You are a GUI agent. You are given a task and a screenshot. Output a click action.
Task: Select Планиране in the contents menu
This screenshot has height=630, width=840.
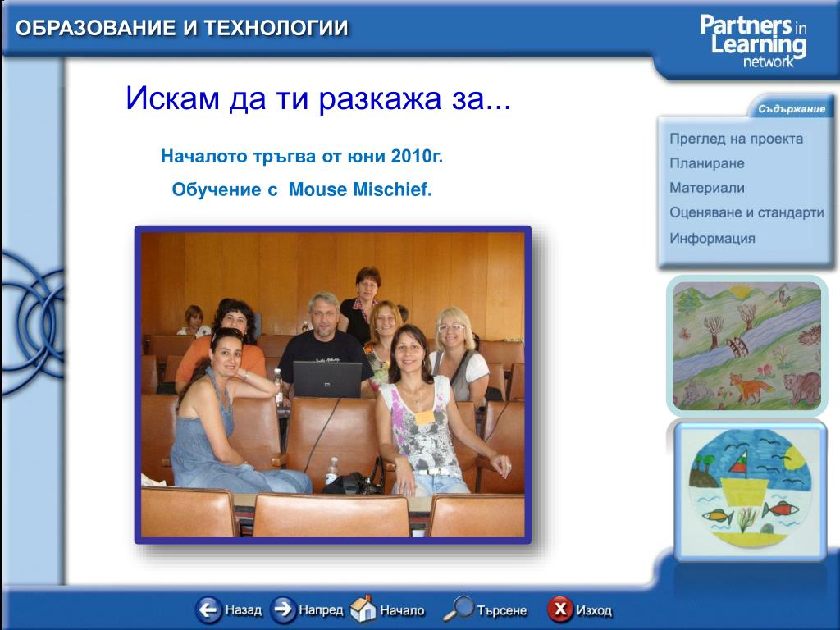(706, 163)
